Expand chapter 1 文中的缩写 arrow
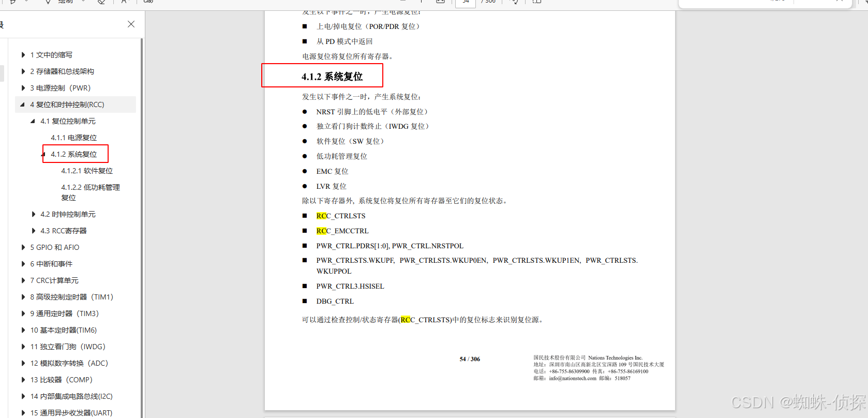 23,55
